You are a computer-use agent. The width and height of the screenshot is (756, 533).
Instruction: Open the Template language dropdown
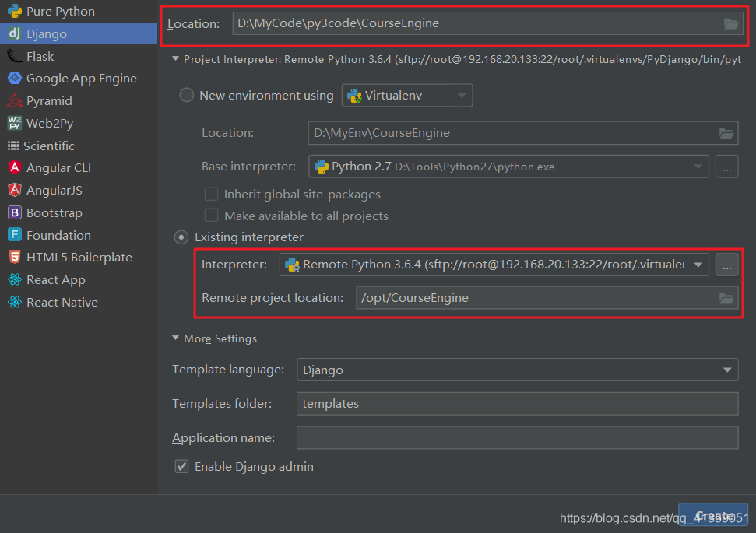[x=517, y=370]
